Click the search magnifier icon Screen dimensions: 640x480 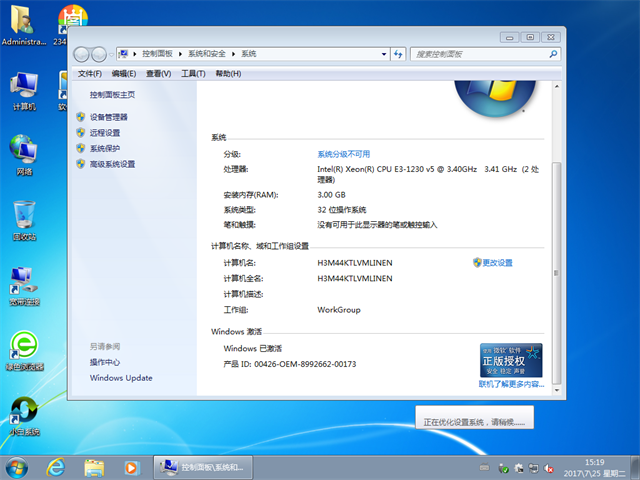coord(553,54)
